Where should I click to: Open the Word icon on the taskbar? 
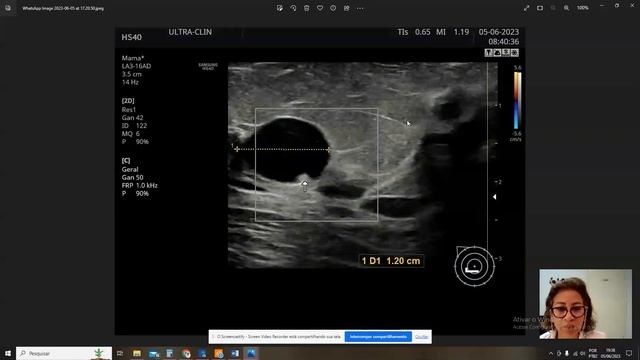point(235,353)
